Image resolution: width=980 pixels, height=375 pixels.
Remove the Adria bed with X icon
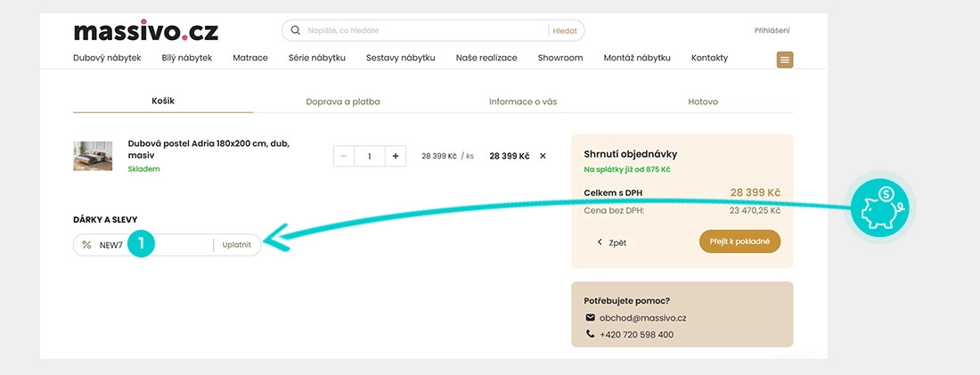[543, 156]
